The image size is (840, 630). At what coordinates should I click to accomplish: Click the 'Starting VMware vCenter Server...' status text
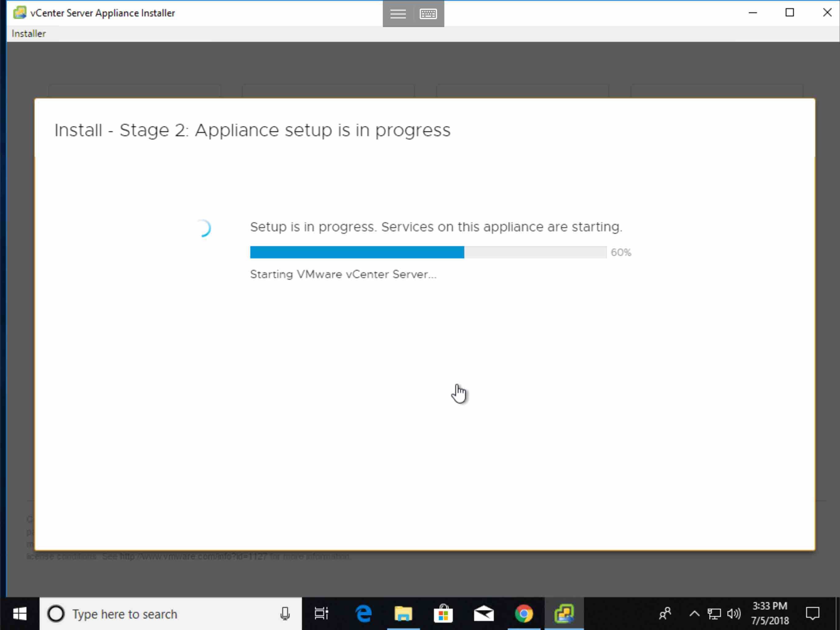(343, 274)
